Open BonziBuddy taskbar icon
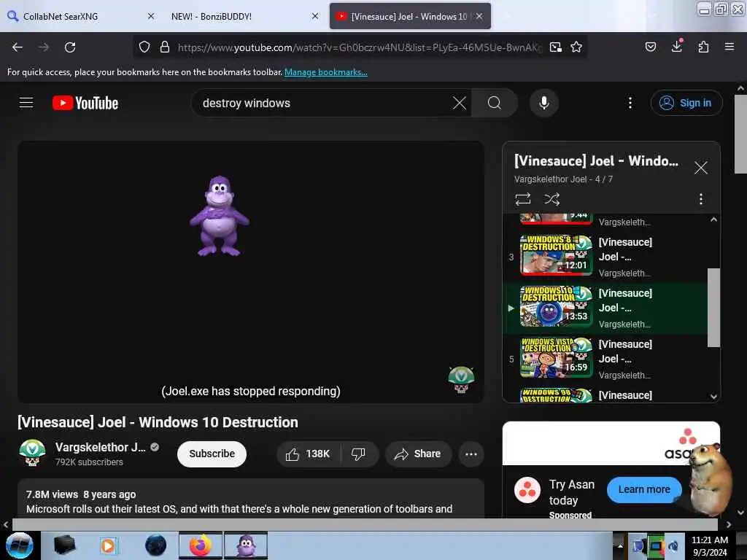747x560 pixels. [246, 545]
